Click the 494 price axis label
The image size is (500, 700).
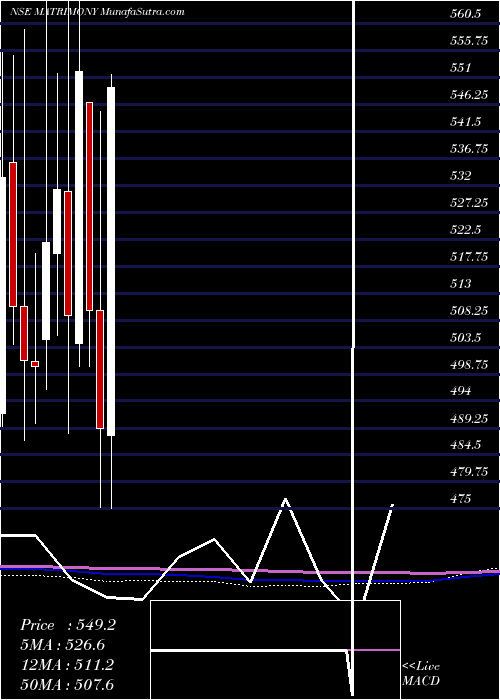click(460, 391)
